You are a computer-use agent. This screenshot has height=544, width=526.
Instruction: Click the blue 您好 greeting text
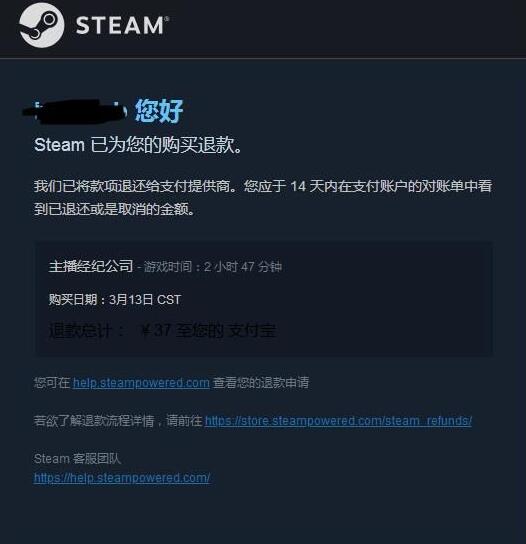(x=159, y=111)
